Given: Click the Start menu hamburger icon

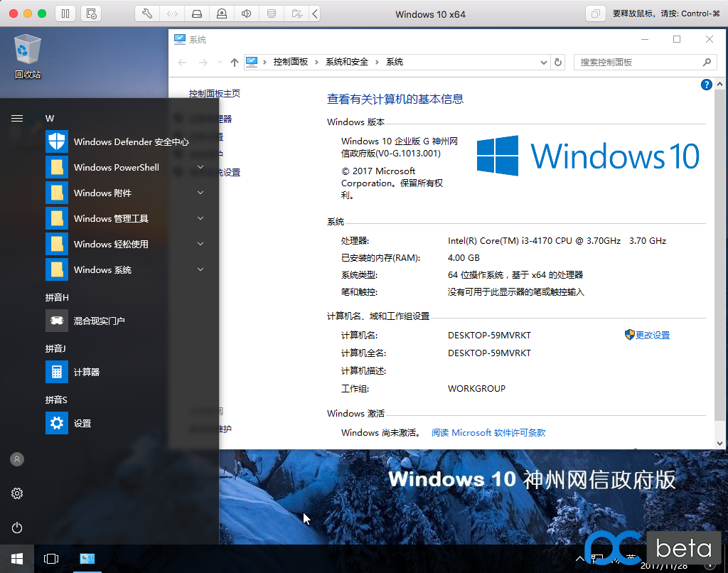Looking at the screenshot, I should click(17, 119).
